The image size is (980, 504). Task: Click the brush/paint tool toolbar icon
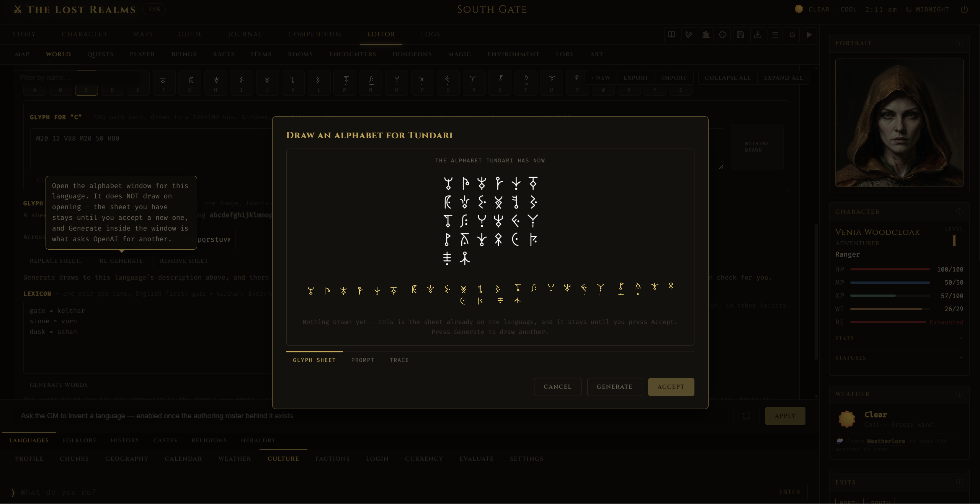[689, 34]
